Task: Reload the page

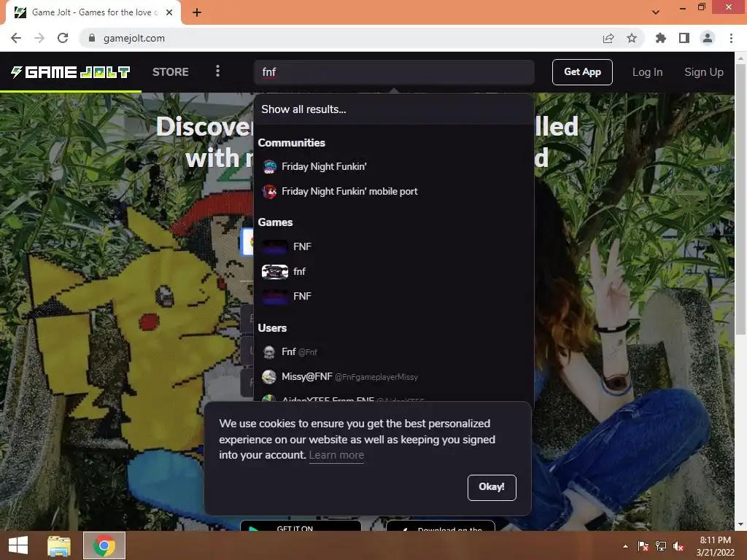Action: click(x=63, y=38)
